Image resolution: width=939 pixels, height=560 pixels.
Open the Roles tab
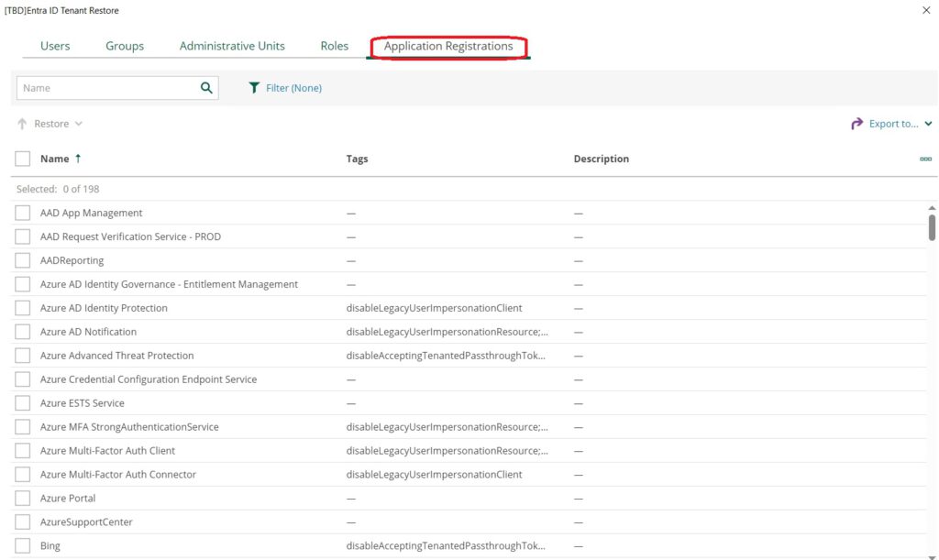334,46
